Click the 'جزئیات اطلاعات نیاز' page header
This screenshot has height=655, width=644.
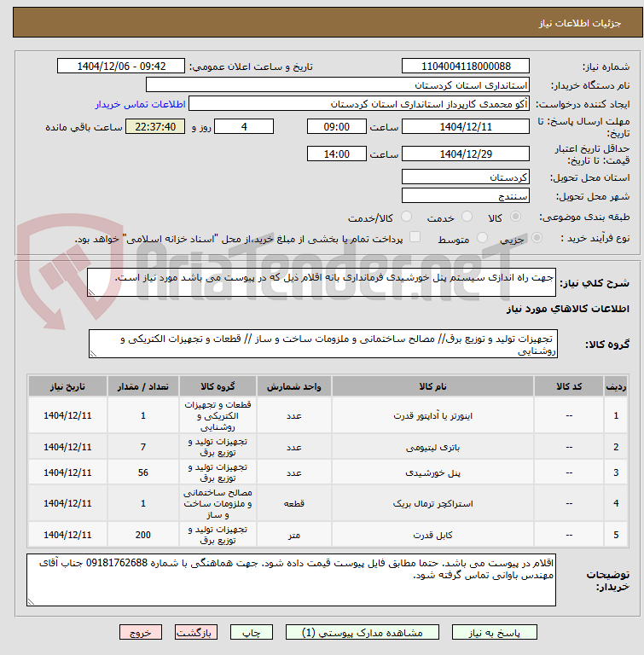point(580,23)
